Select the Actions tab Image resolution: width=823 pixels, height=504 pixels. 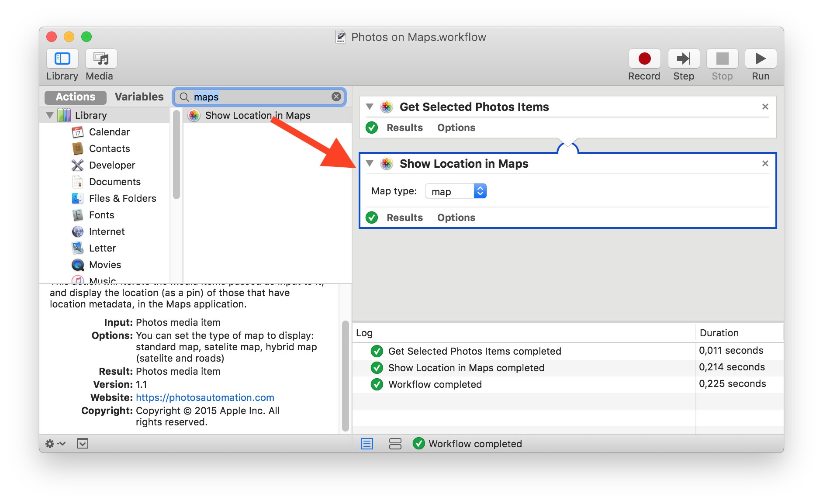pyautogui.click(x=75, y=97)
